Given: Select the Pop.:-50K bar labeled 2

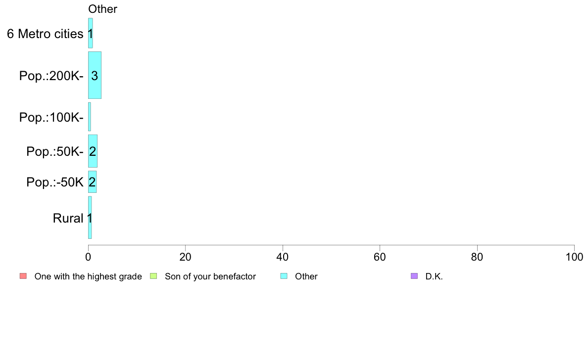Looking at the screenshot, I should 92,182.
